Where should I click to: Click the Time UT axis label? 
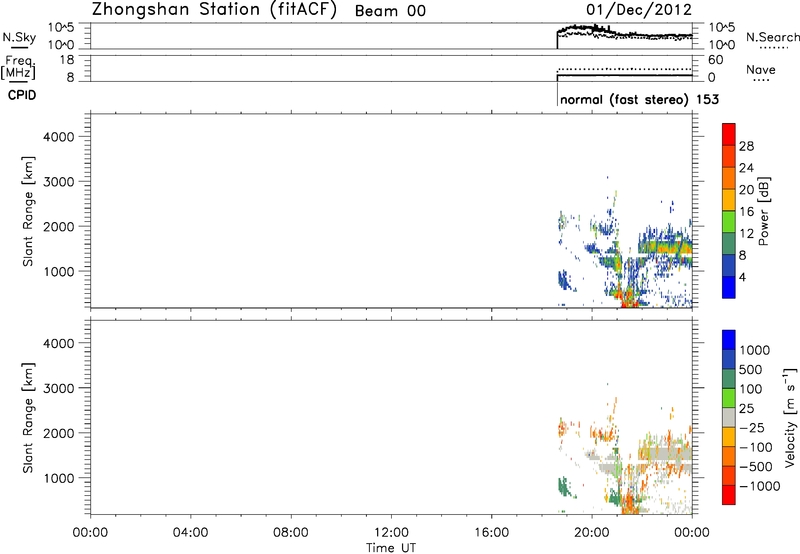click(391, 548)
